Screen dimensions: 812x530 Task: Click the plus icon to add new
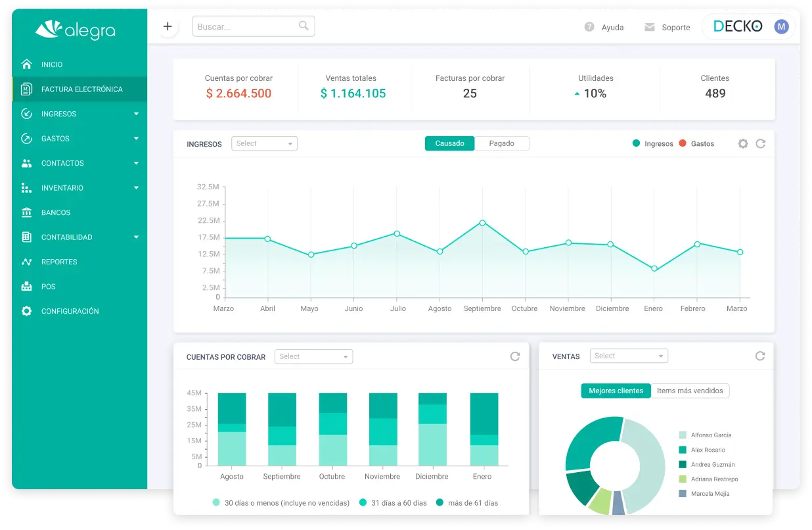pos(168,27)
